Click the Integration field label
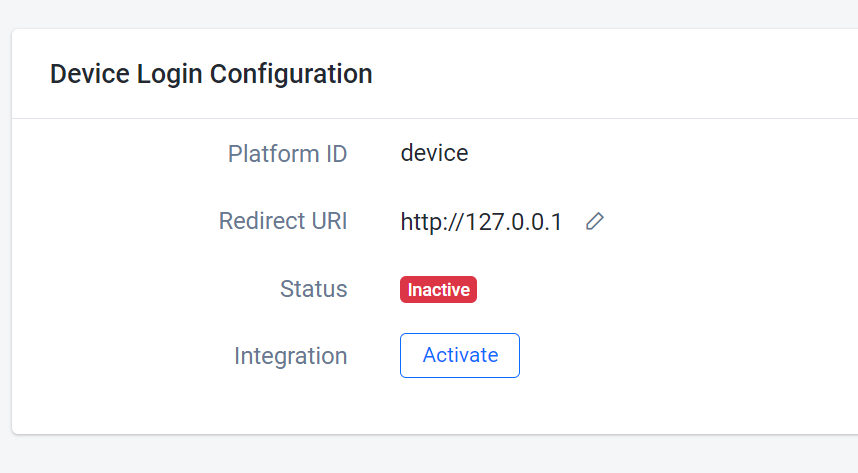The image size is (858, 473). point(291,355)
